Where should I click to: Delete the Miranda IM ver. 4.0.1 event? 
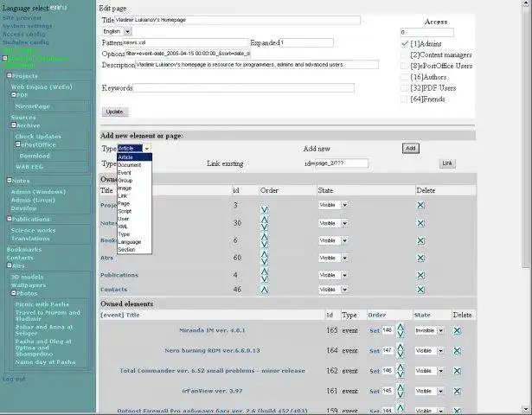[457, 330]
